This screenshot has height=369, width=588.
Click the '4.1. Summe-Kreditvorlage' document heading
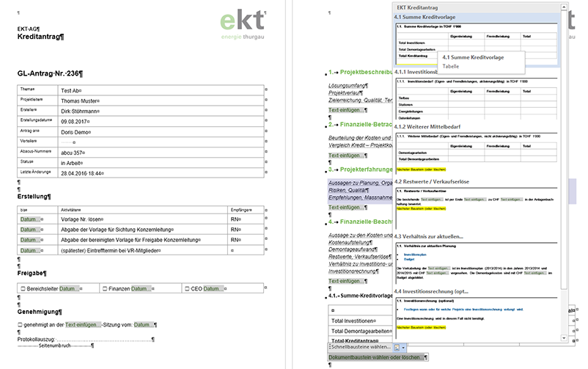coord(361,296)
